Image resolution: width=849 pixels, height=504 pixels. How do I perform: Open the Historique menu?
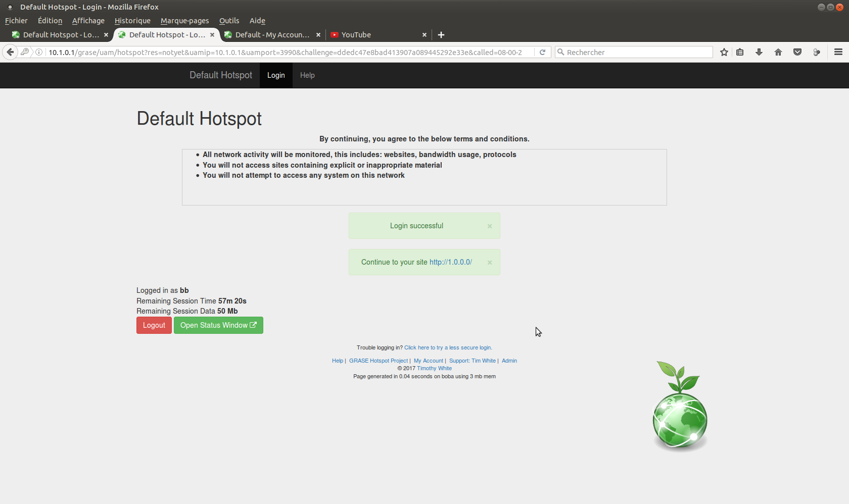132,21
